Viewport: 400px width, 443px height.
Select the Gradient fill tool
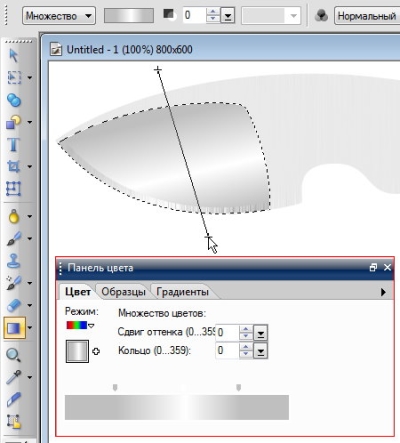coord(14,328)
